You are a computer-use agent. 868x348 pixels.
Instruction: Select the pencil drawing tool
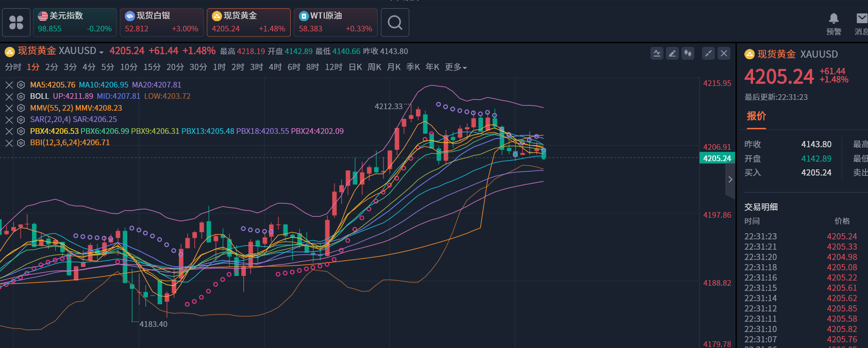(672, 54)
